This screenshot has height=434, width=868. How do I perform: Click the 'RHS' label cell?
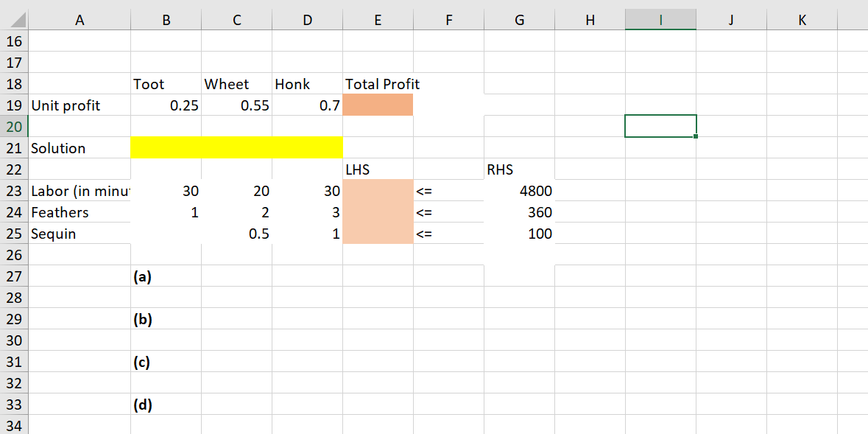point(519,169)
